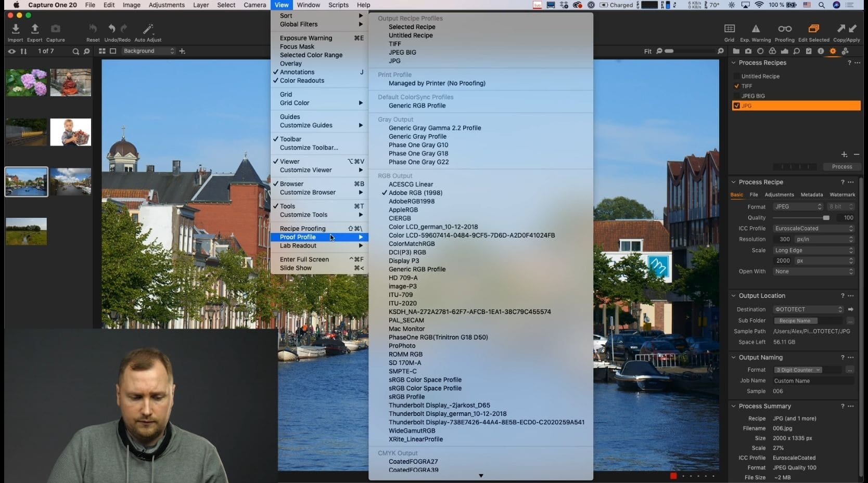868x483 pixels.
Task: Click the Undo arrow icon
Action: (111, 29)
